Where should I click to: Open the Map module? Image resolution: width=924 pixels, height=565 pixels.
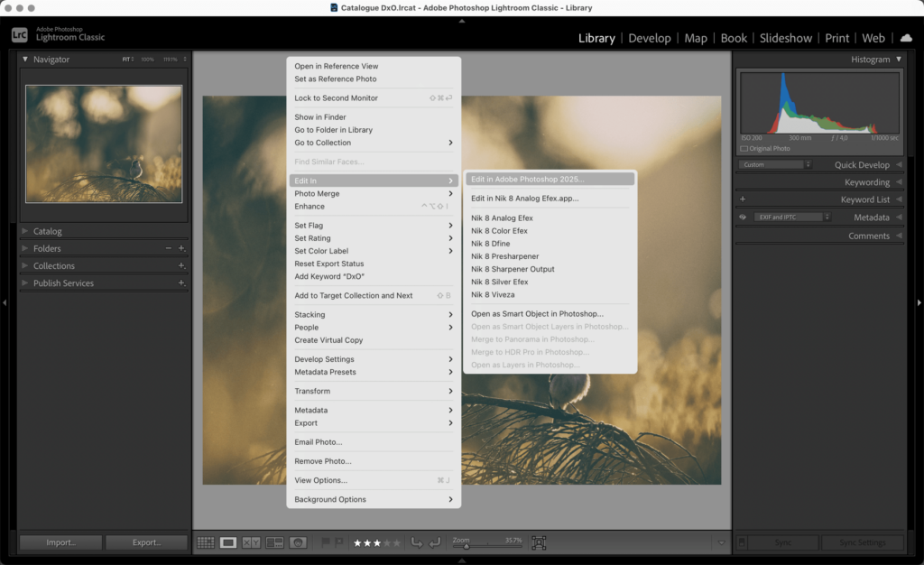(696, 38)
